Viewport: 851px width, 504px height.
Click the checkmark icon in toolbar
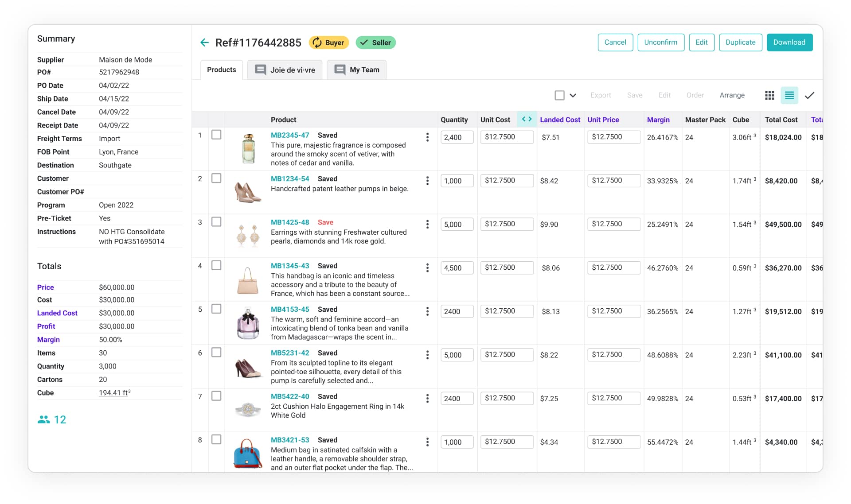[x=809, y=95]
